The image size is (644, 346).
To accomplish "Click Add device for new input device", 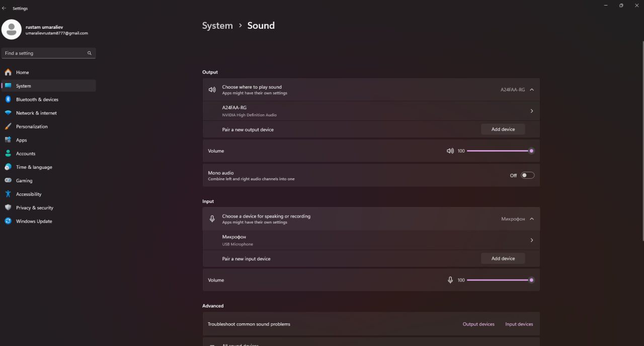I will pos(503,258).
